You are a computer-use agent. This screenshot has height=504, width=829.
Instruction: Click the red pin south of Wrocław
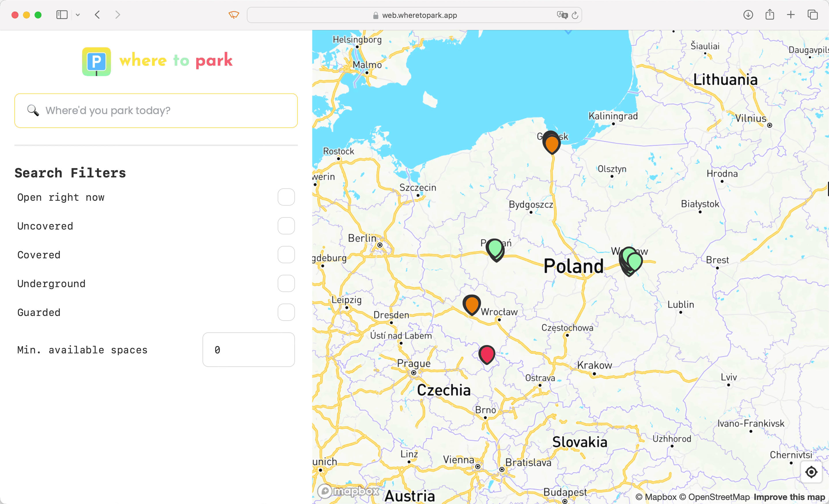click(x=487, y=354)
